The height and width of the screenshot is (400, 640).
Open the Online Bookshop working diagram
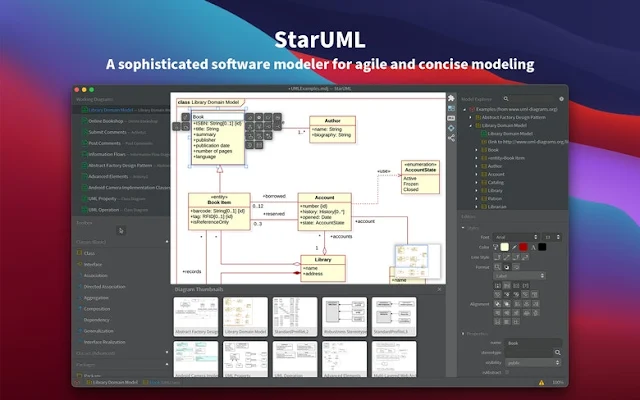(121, 121)
